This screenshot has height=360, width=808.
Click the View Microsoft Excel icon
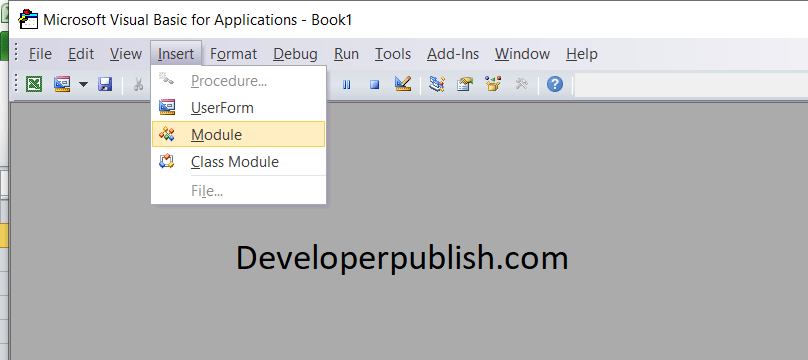(35, 84)
